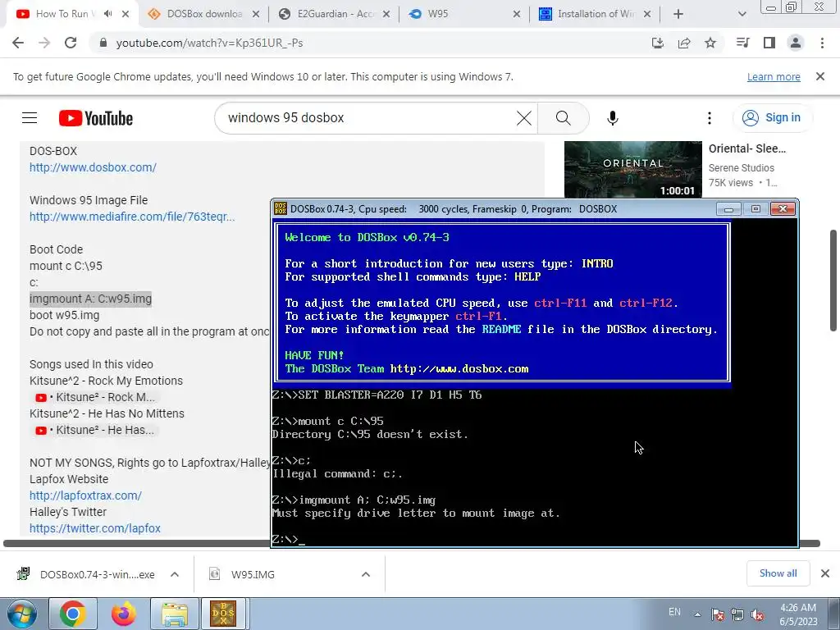The height and width of the screenshot is (630, 840).
Task: Open the Learn more link
Action: 774,76
